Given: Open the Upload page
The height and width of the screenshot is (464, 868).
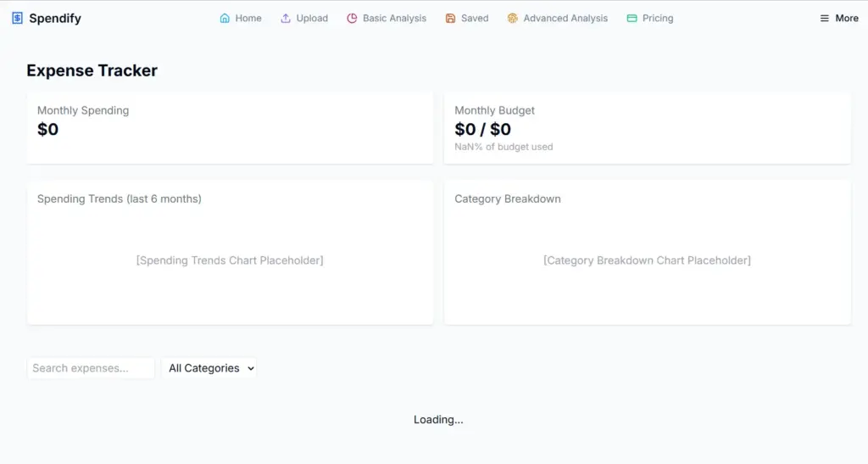Looking at the screenshot, I should pos(304,19).
